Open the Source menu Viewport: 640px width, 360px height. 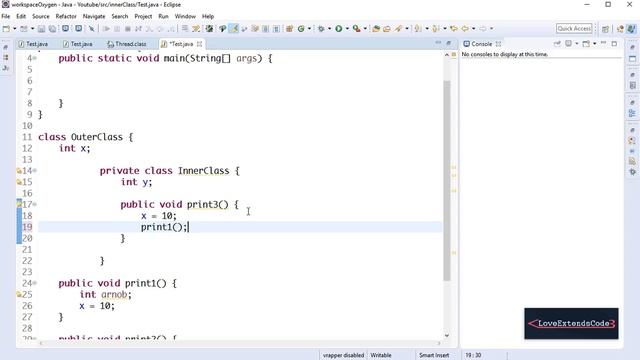[40, 16]
